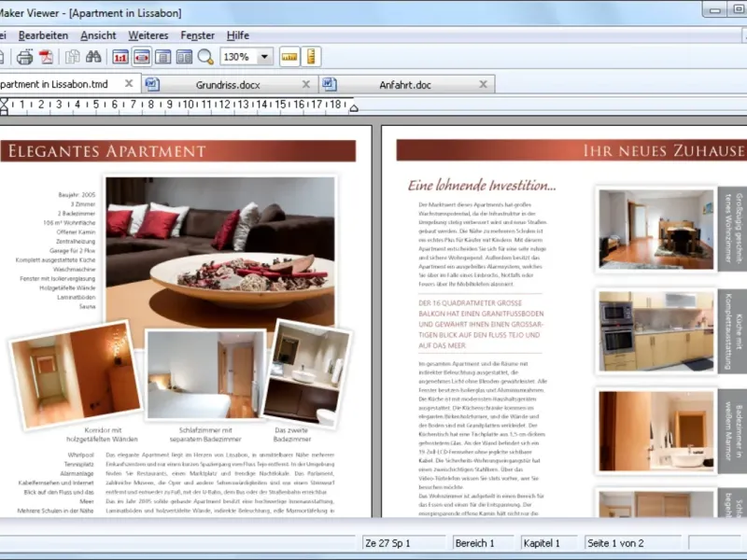The image size is (747, 560).
Task: Click caption 'Korridor mit holzgetäfelten Wänden'
Action: (102, 435)
